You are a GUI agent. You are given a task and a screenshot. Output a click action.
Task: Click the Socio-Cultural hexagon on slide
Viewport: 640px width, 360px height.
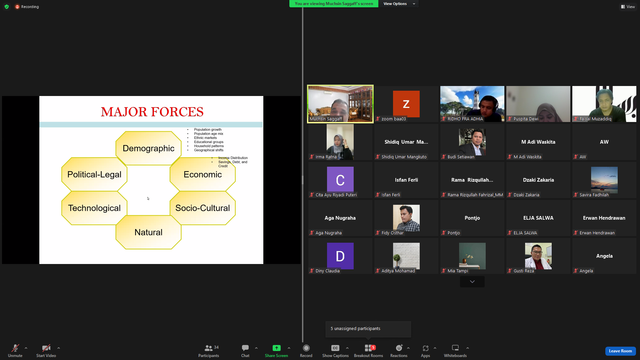[202, 208]
